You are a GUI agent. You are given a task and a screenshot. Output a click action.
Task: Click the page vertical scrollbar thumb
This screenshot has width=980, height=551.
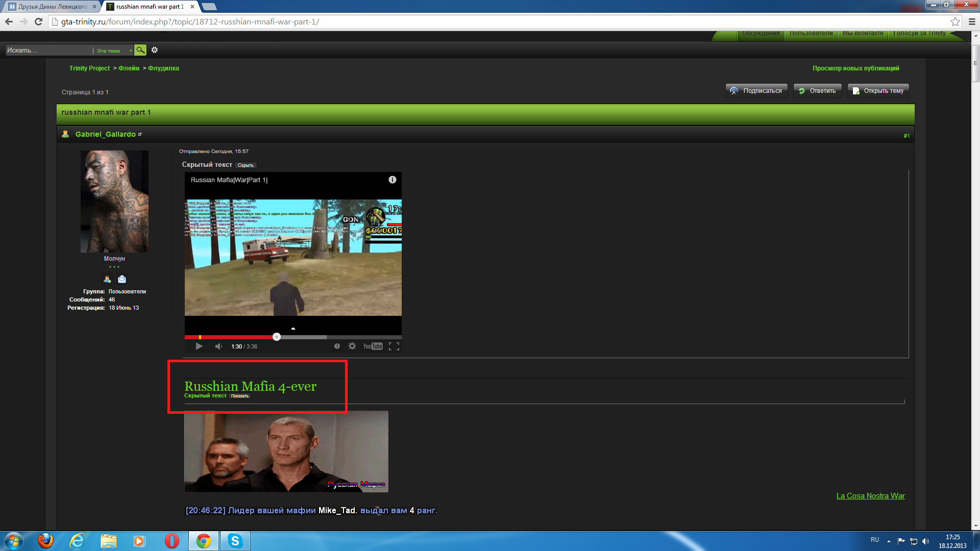(x=975, y=64)
